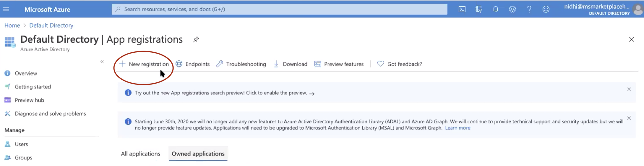Image resolution: width=644 pixels, height=166 pixels.
Task: Click the Manage section heading
Action: click(14, 130)
